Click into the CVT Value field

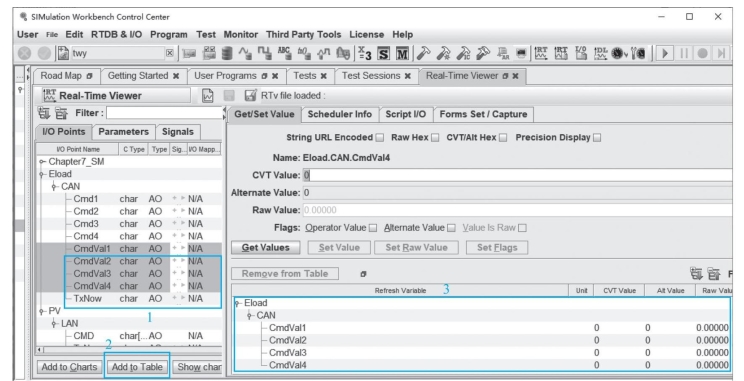[x=517, y=175]
